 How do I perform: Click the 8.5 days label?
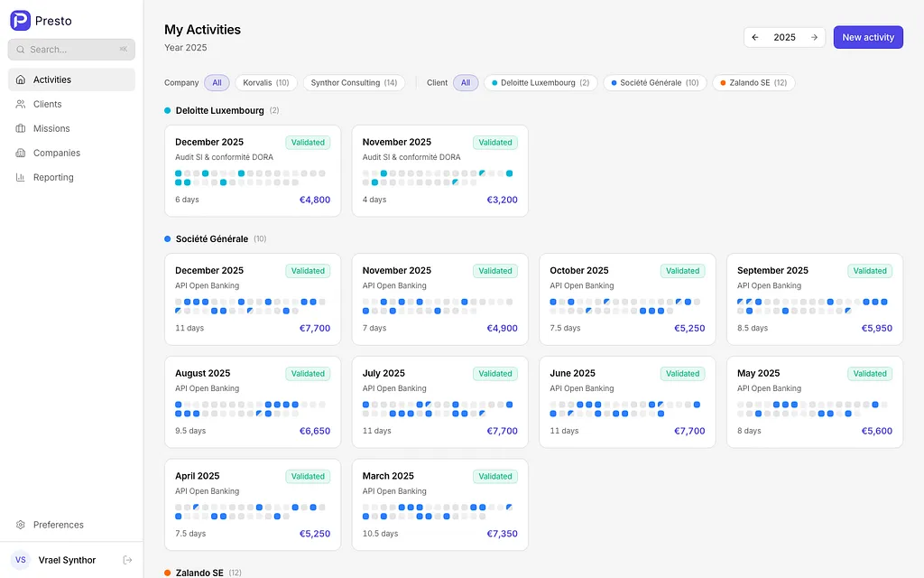tap(753, 329)
